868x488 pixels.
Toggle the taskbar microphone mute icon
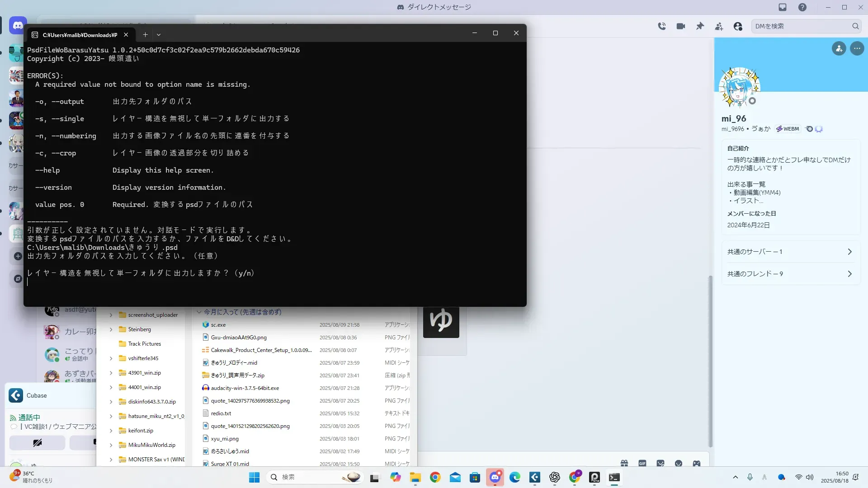(x=750, y=477)
